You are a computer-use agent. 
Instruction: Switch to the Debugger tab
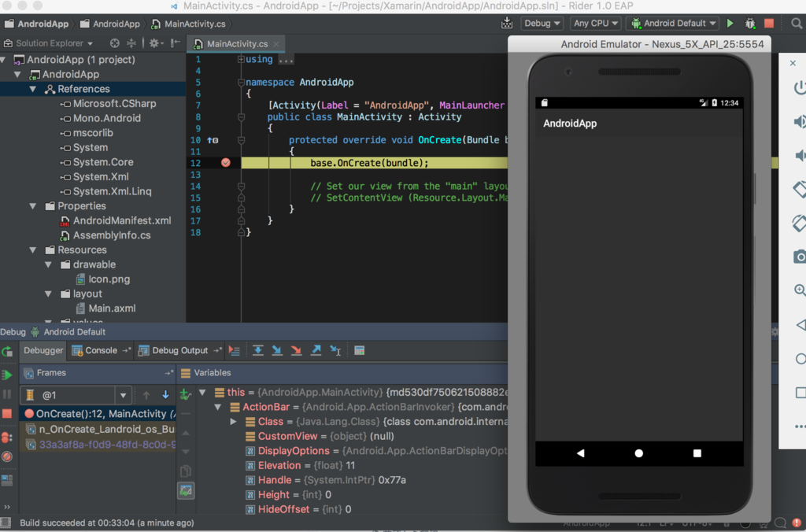[43, 350]
